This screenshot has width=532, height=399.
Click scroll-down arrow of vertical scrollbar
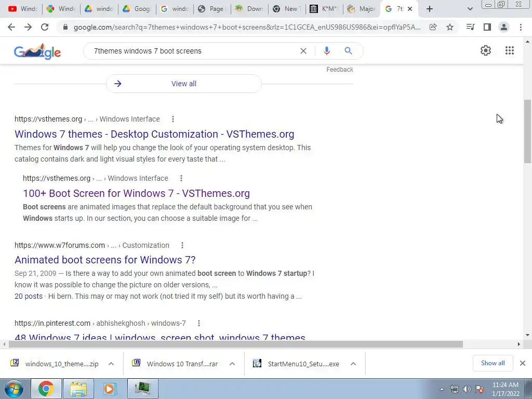point(528,336)
